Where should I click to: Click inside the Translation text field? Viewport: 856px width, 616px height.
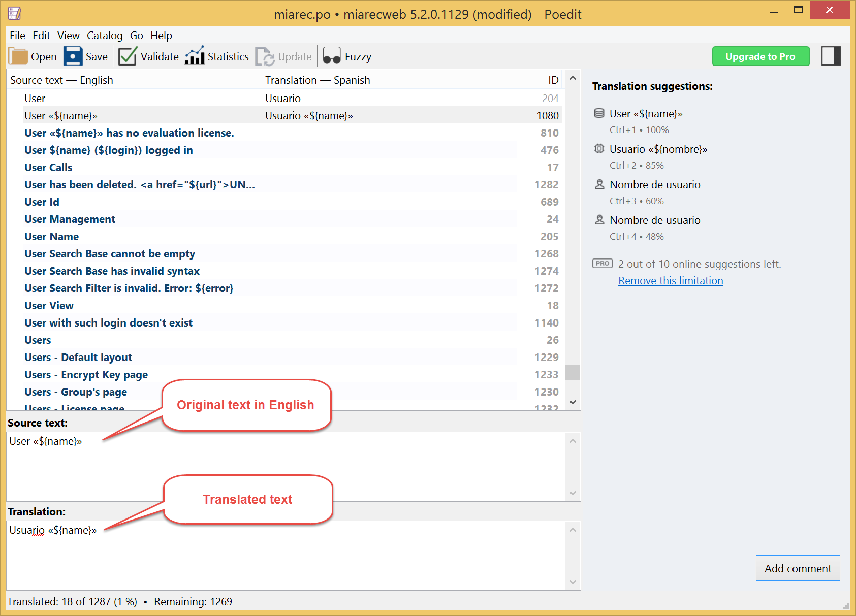(286, 555)
